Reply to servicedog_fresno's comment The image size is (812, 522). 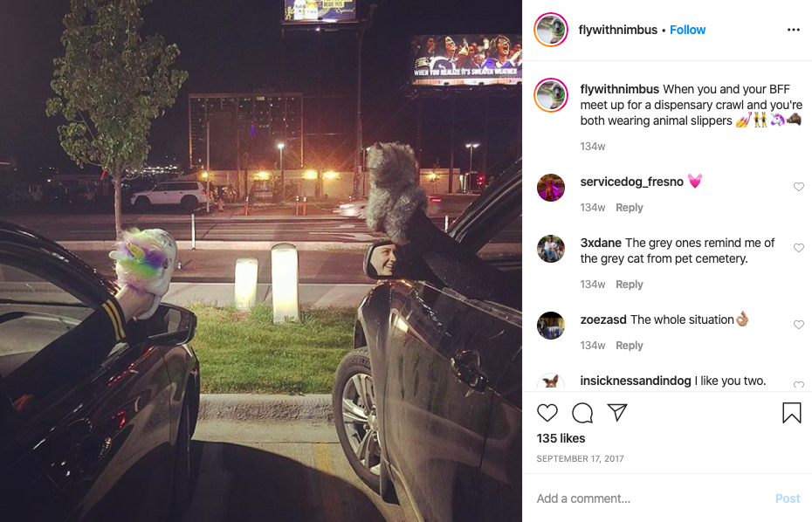[630, 208]
